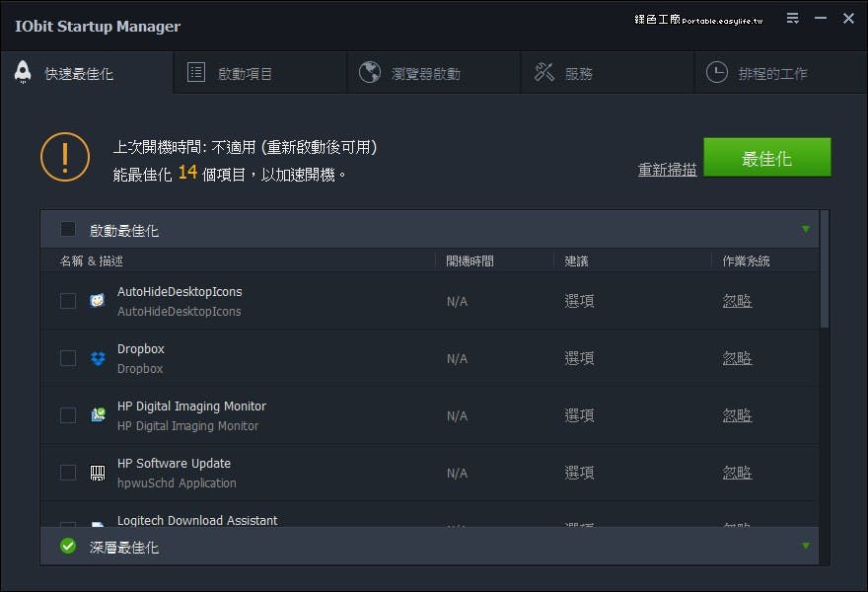Click 忽略 link for AutoHideDesktopIcons
The height and width of the screenshot is (592, 868).
(737, 301)
